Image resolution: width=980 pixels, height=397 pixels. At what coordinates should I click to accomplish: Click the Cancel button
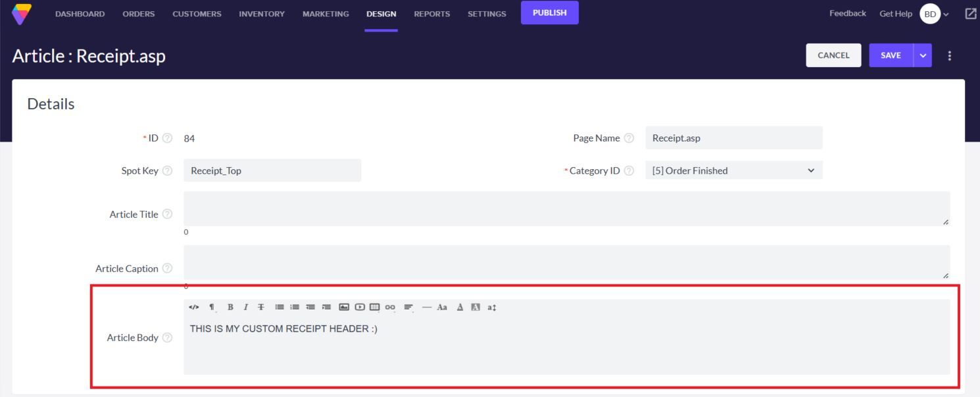point(833,55)
